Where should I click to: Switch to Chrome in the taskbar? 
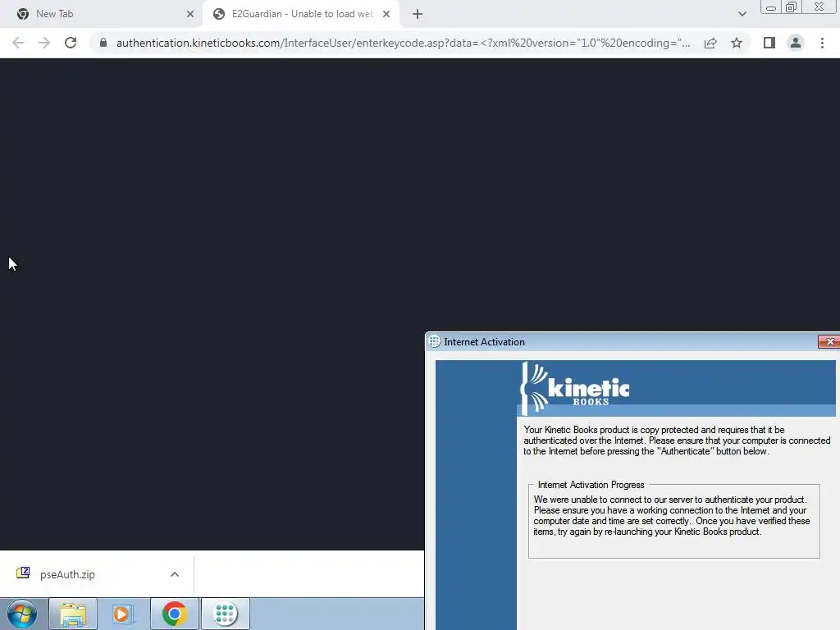click(x=175, y=614)
